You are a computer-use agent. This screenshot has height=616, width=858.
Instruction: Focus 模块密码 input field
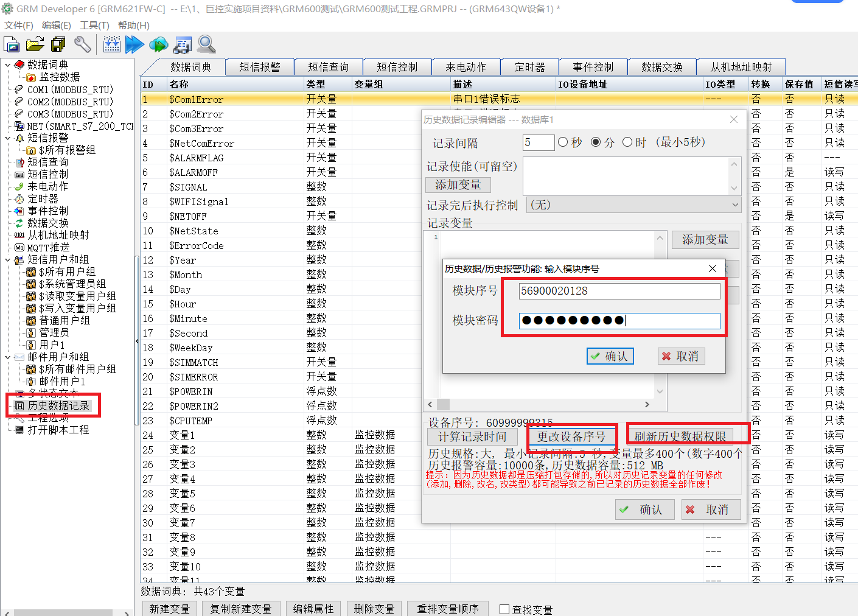(619, 320)
